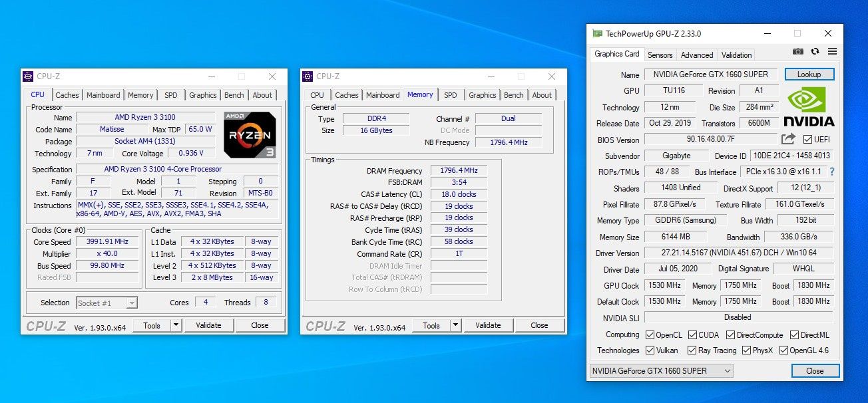This screenshot has width=868, height=403.
Task: Click the Threads value 8
Action: coord(266,303)
